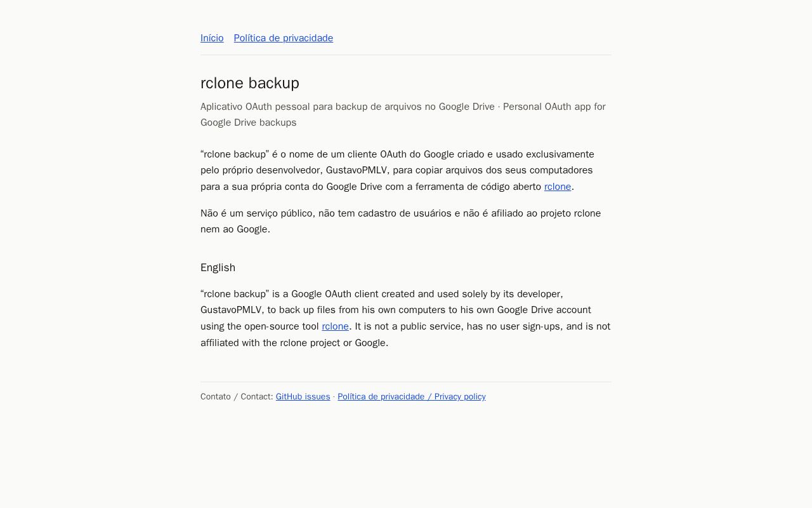Open the Início navigation link
Screen dimensions: 812x508
pyautogui.click(x=212, y=38)
